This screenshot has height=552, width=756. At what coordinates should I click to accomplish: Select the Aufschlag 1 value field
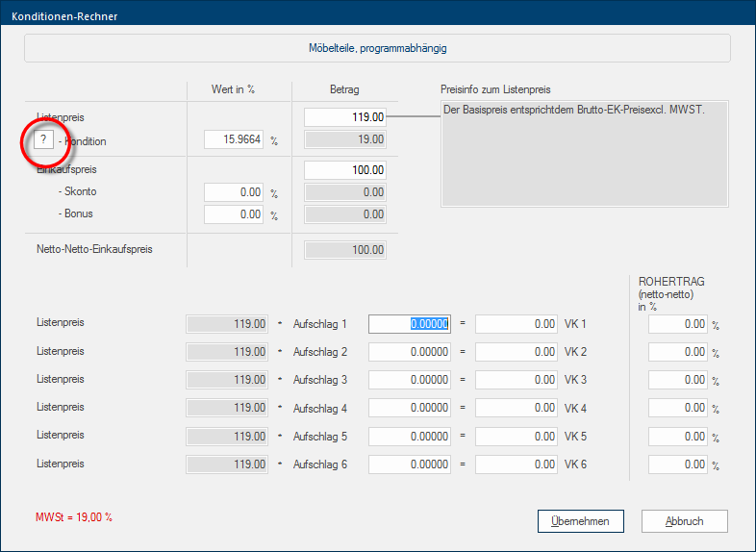[x=411, y=324]
